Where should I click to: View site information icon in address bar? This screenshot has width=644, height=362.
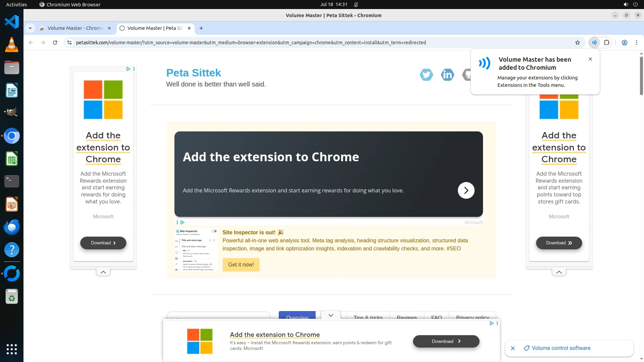coord(69,43)
